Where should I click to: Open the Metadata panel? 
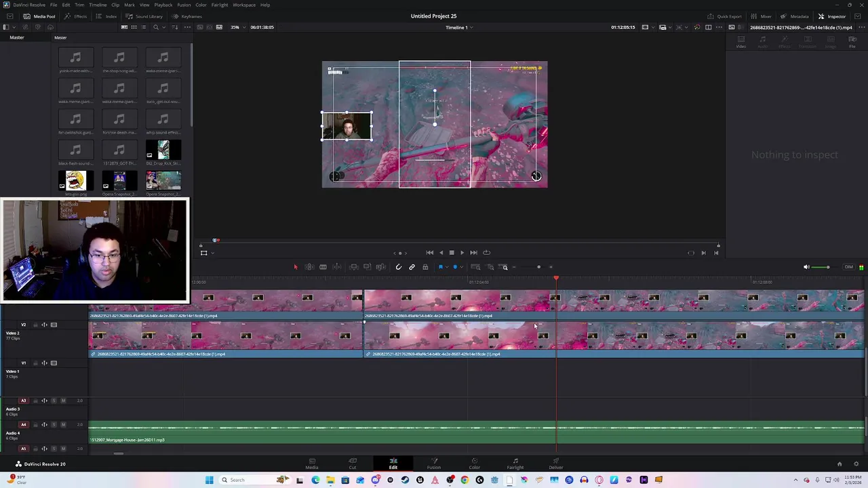[795, 16]
